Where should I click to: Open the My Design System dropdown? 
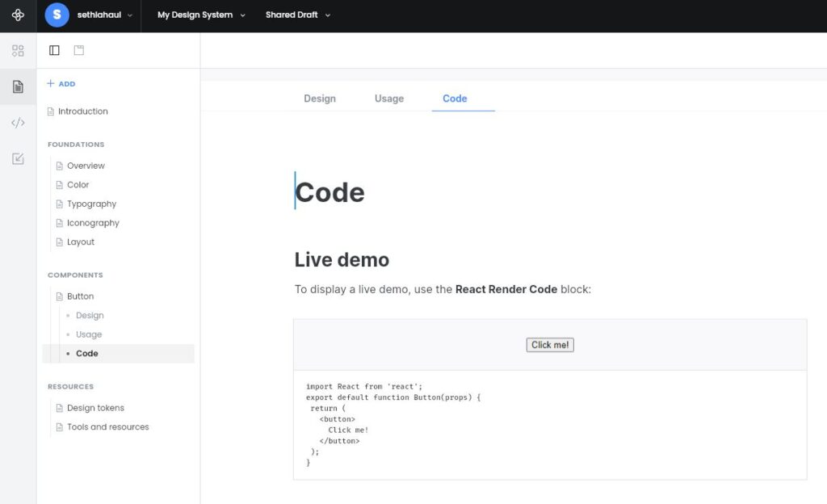[200, 15]
